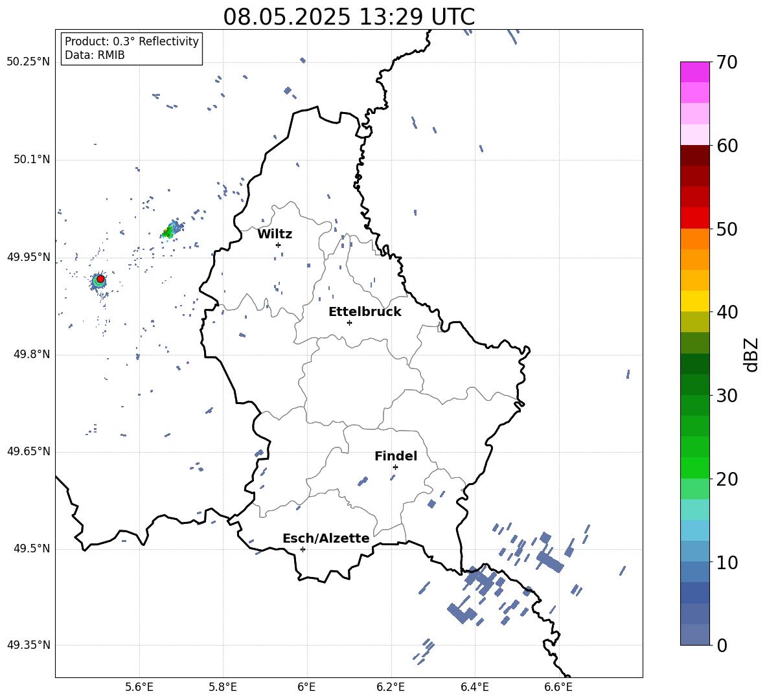
Task: Click the Findel station cross marker
Action: (395, 467)
